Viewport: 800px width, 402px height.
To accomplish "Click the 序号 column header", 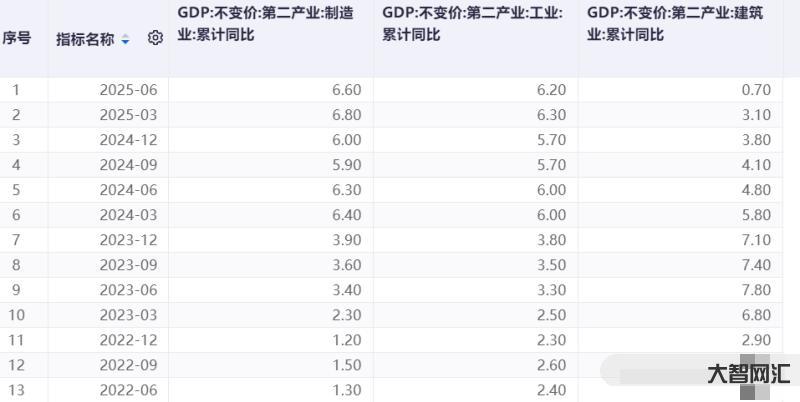I will pyautogui.click(x=17, y=39).
